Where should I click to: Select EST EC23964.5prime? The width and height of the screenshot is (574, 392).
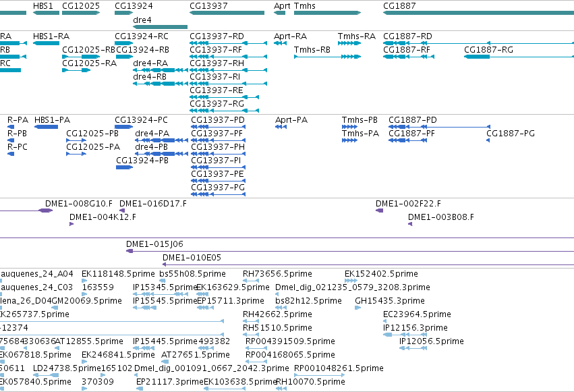(x=384, y=321)
